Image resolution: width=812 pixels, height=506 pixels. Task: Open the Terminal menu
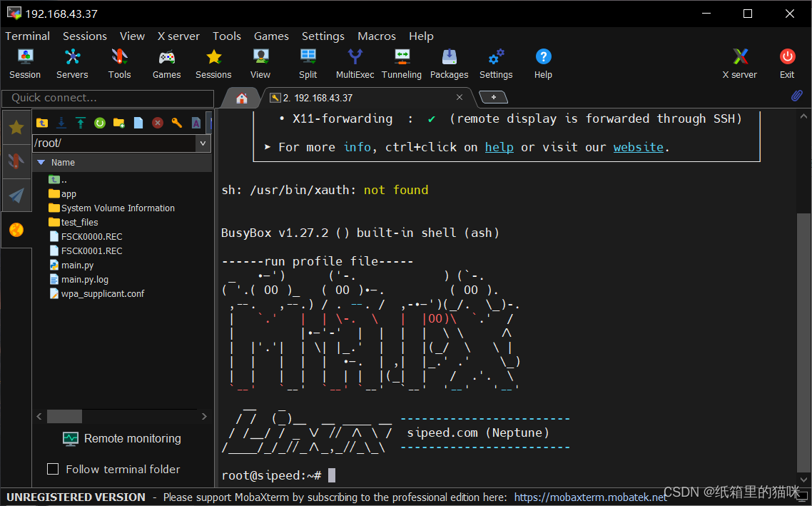27,36
